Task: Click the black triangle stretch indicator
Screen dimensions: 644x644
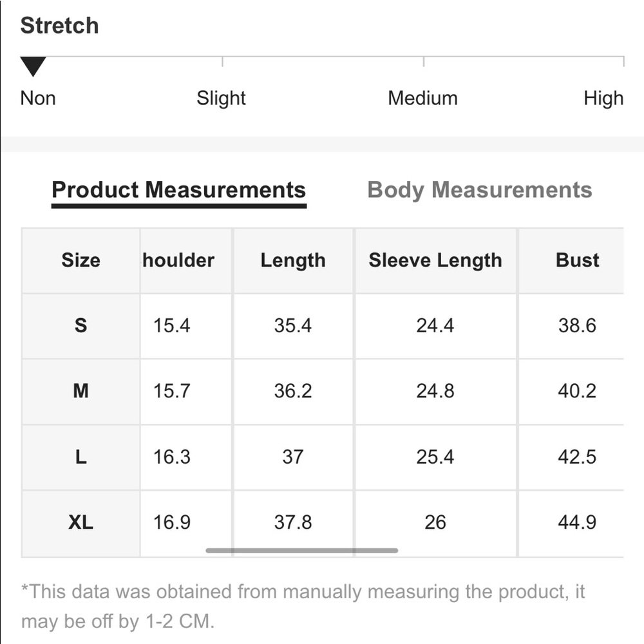Action: [x=33, y=66]
